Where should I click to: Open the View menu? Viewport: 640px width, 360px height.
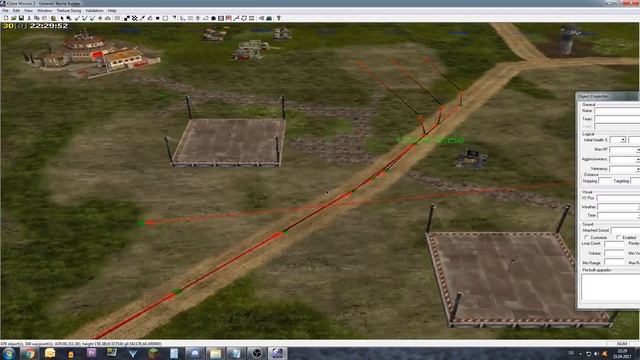29,11
